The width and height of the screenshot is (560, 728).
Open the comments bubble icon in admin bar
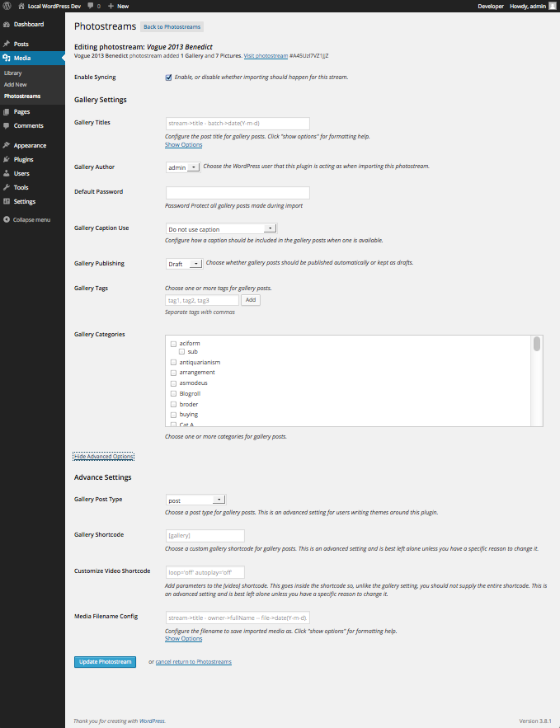click(x=91, y=6)
